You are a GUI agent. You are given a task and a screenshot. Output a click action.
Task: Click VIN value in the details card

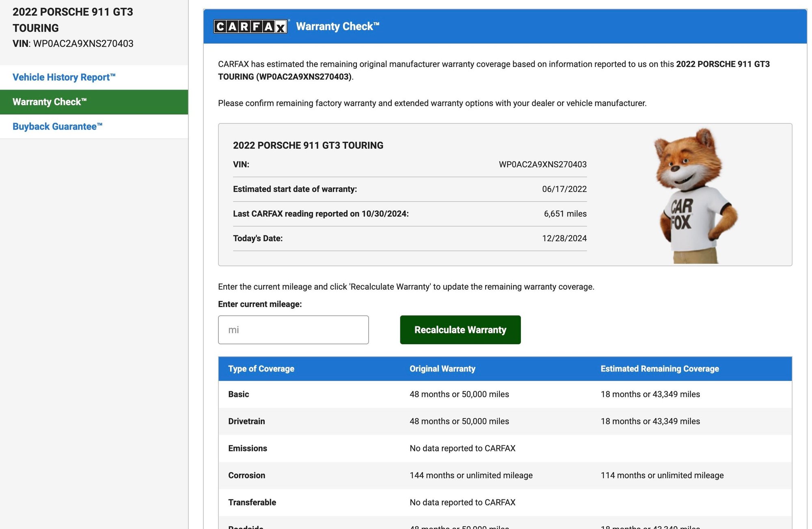pos(542,164)
